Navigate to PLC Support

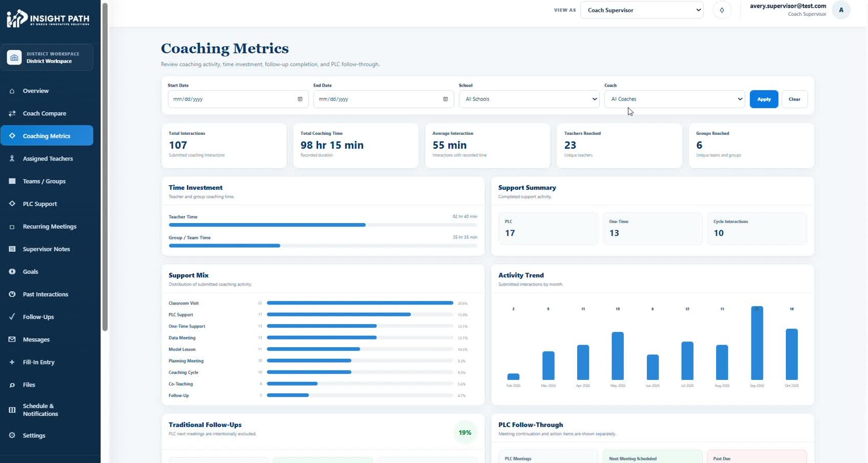[47, 204]
